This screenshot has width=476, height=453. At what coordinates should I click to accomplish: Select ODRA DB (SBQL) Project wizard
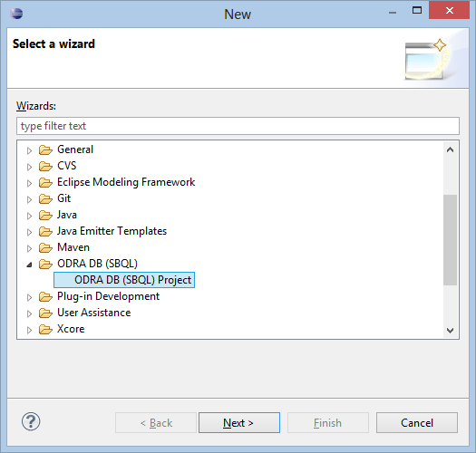pyautogui.click(x=124, y=280)
